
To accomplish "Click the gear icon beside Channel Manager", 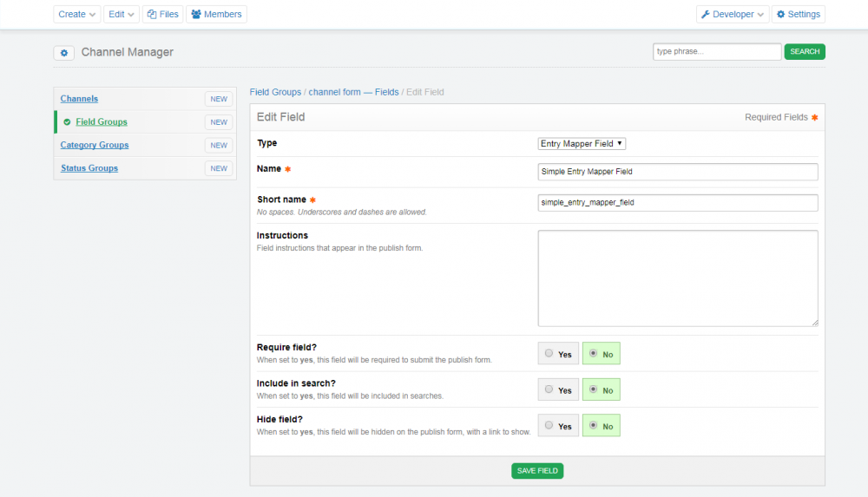I will [63, 53].
